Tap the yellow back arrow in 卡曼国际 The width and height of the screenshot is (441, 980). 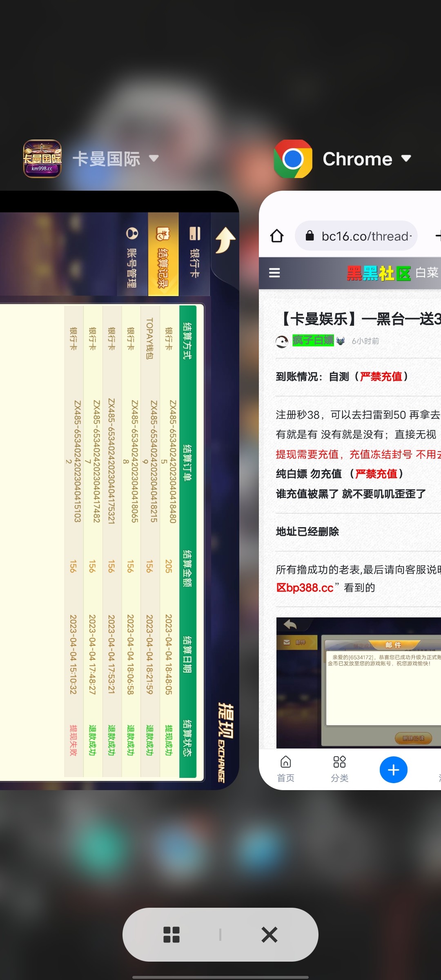225,240
